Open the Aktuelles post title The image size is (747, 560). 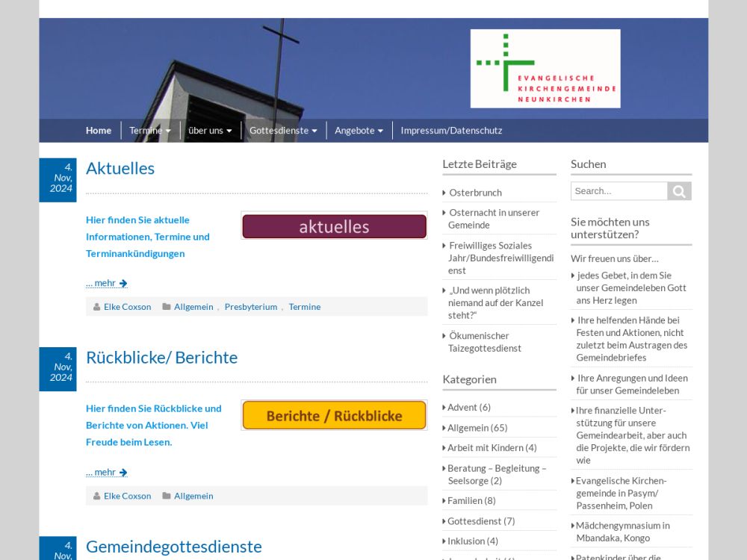pyautogui.click(x=120, y=169)
